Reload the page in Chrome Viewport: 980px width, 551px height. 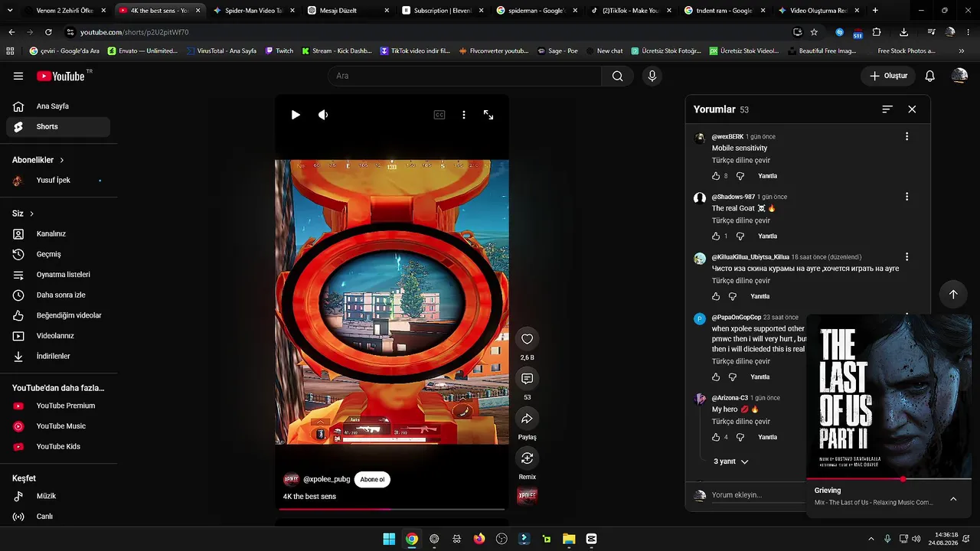pos(48,32)
